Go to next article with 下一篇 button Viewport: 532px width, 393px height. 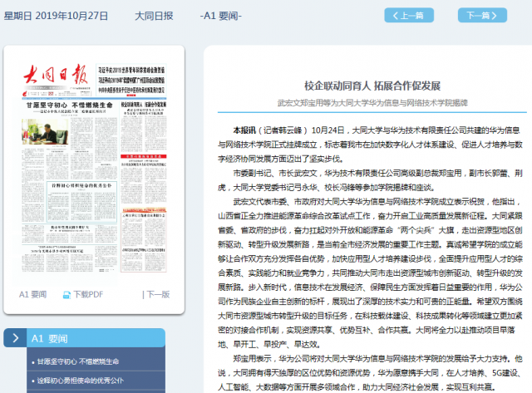point(482,15)
